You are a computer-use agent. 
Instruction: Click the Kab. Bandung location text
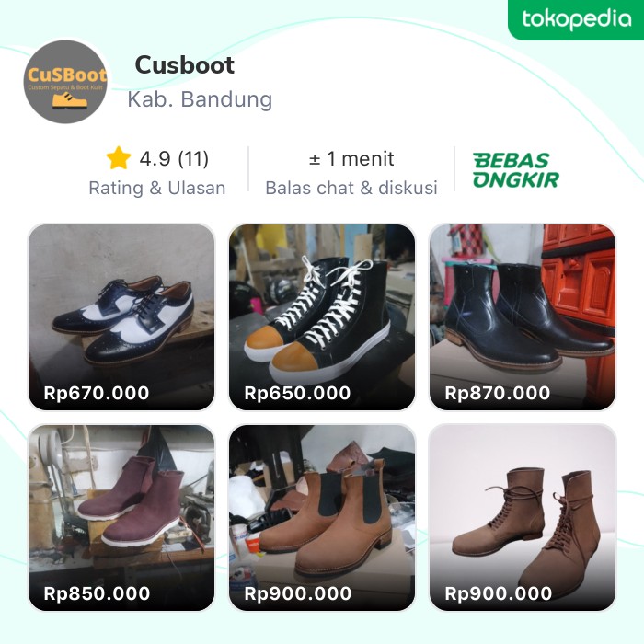(x=200, y=99)
